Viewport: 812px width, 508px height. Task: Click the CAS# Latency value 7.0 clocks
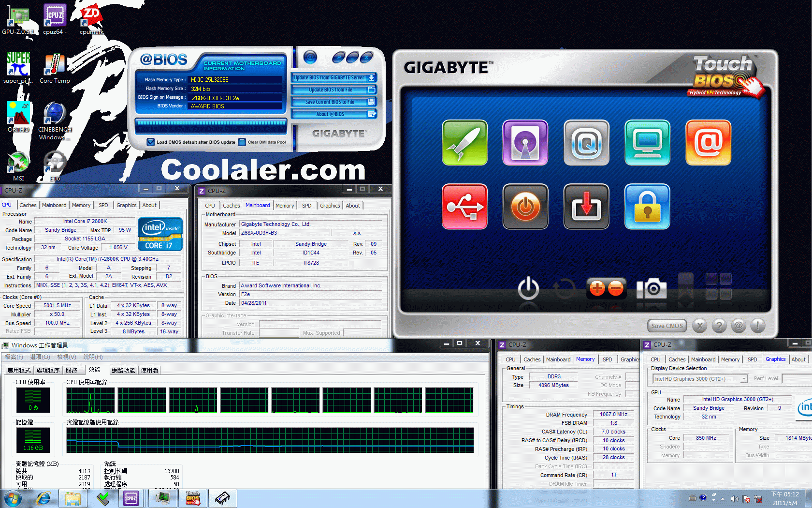[x=614, y=432]
